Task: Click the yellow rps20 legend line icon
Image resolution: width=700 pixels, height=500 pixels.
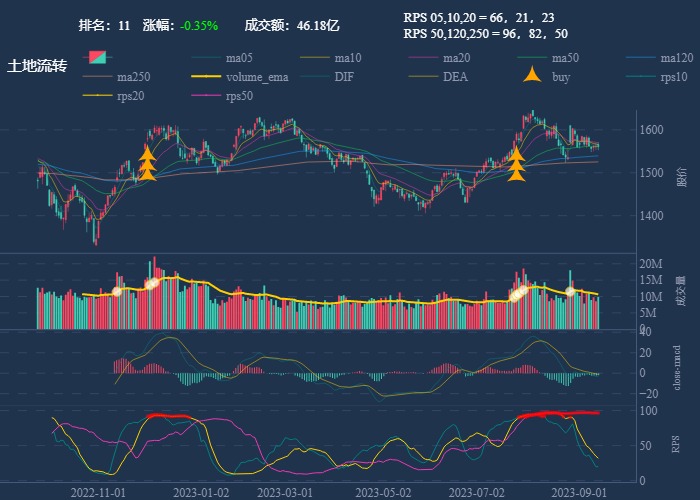Action: pyautogui.click(x=98, y=96)
